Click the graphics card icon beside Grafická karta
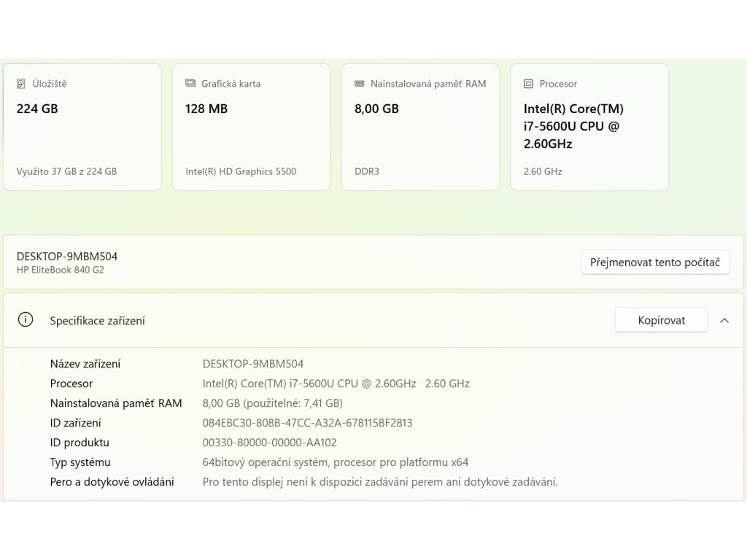Screen dimensions: 747x560 pyautogui.click(x=190, y=83)
